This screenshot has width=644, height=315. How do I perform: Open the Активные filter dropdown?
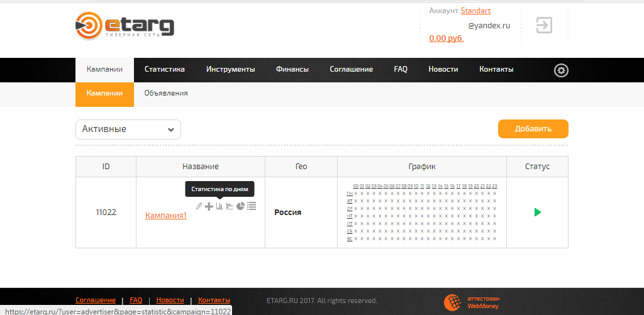[128, 130]
